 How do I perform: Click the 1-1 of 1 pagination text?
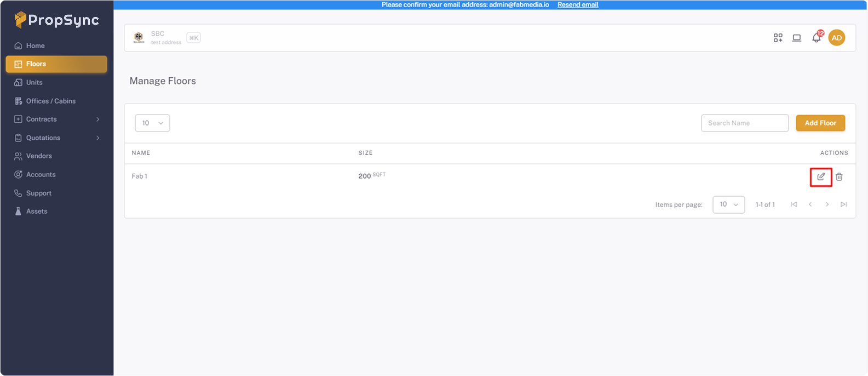(765, 204)
